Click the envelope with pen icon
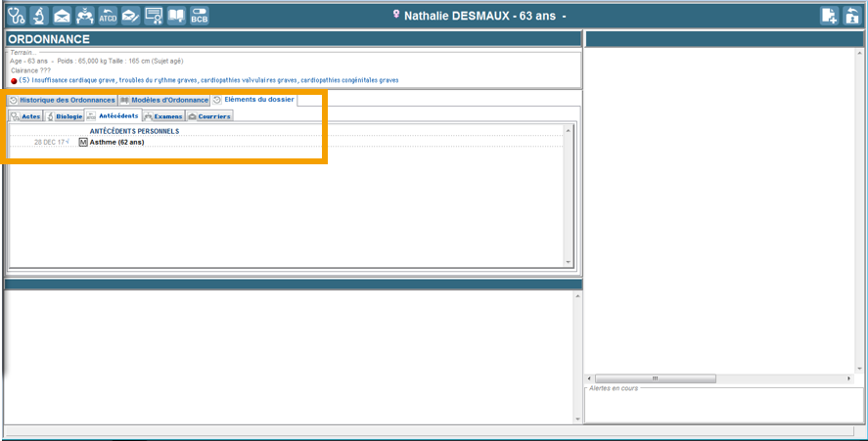The width and height of the screenshot is (868, 441). 130,15
